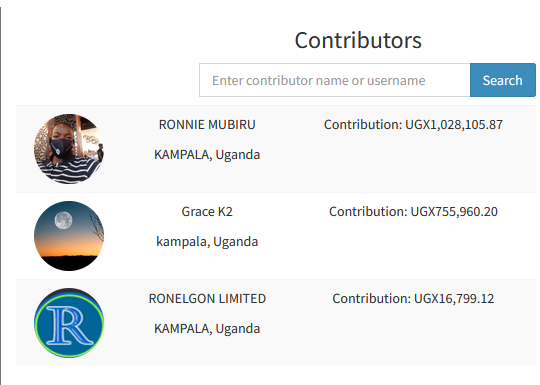Viewport: 540px width, 385px height.
Task: Click the letter R in Ronelgon logo
Action: tap(70, 325)
